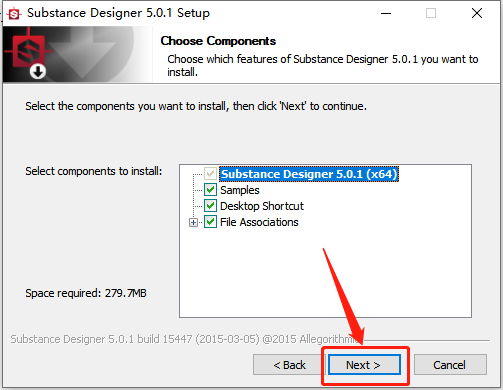The width and height of the screenshot is (503, 390).
Task: Click the Substance installer header logo
Action: (x=29, y=54)
